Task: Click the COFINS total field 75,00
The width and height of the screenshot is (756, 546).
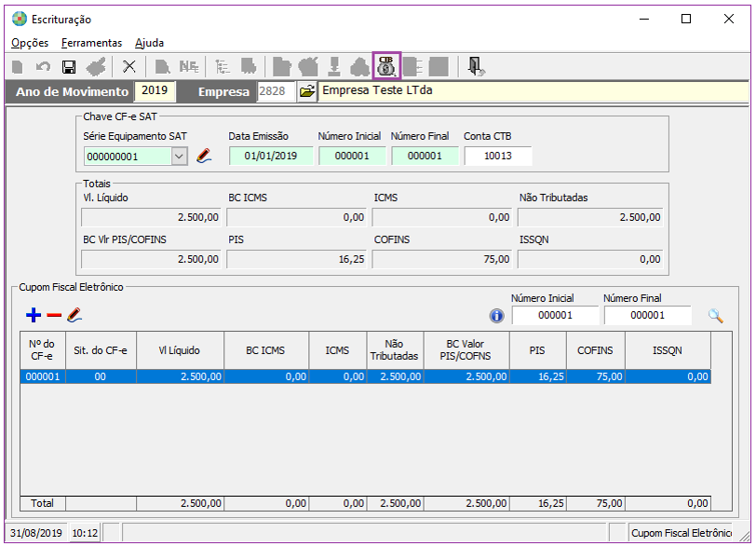Action: pyautogui.click(x=441, y=259)
